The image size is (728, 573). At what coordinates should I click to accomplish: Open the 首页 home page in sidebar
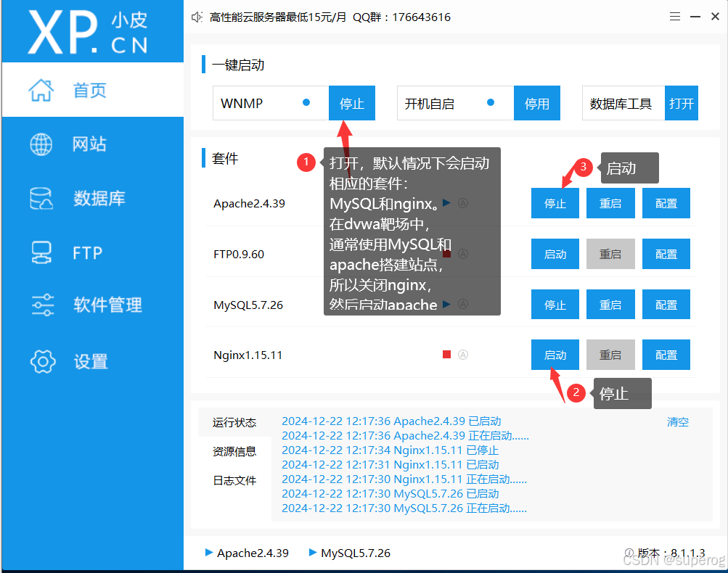(x=93, y=90)
